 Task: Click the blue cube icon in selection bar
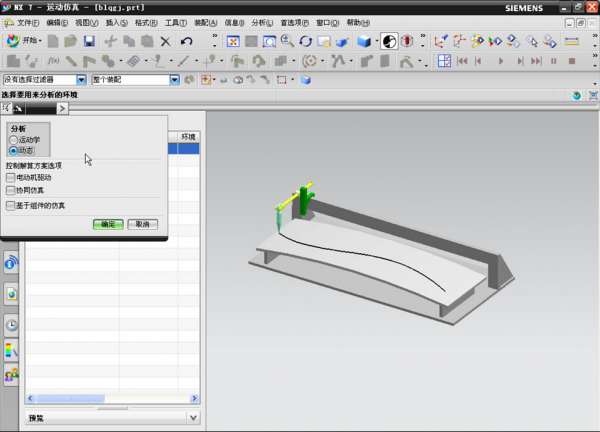(x=306, y=80)
